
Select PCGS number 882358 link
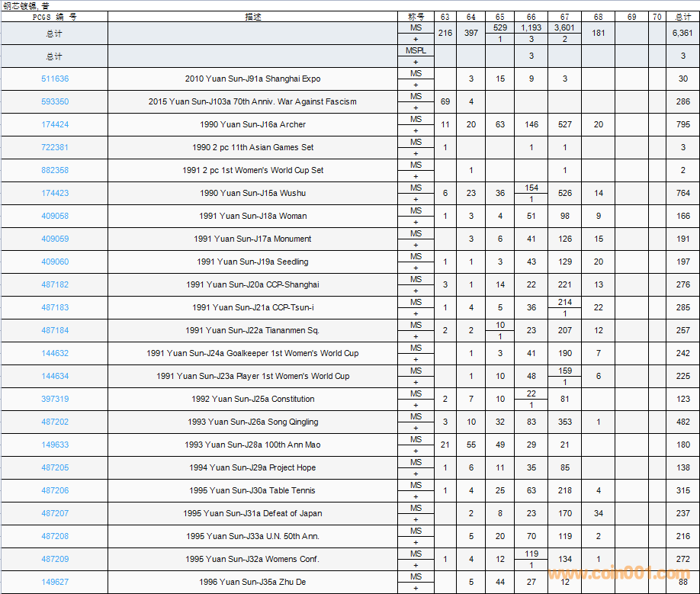54,170
